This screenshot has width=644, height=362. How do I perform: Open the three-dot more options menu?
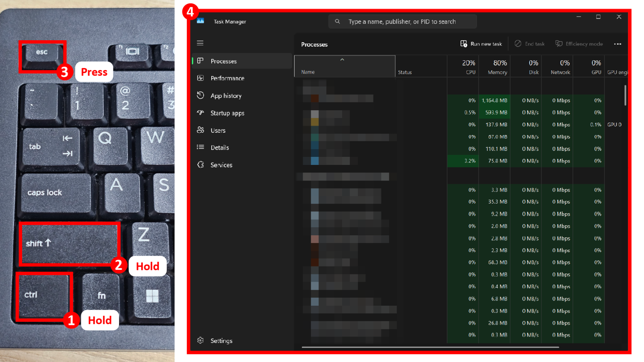(x=617, y=44)
